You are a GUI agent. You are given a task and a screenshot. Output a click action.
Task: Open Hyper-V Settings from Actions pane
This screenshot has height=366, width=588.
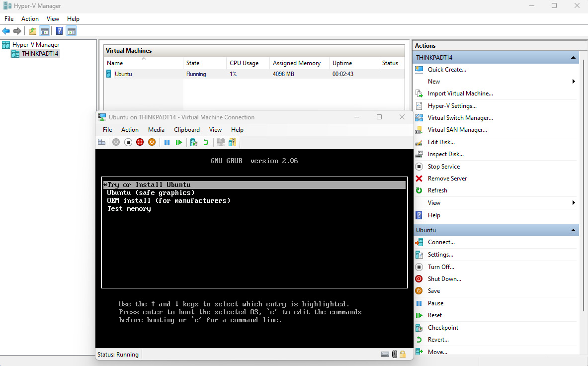(x=452, y=106)
